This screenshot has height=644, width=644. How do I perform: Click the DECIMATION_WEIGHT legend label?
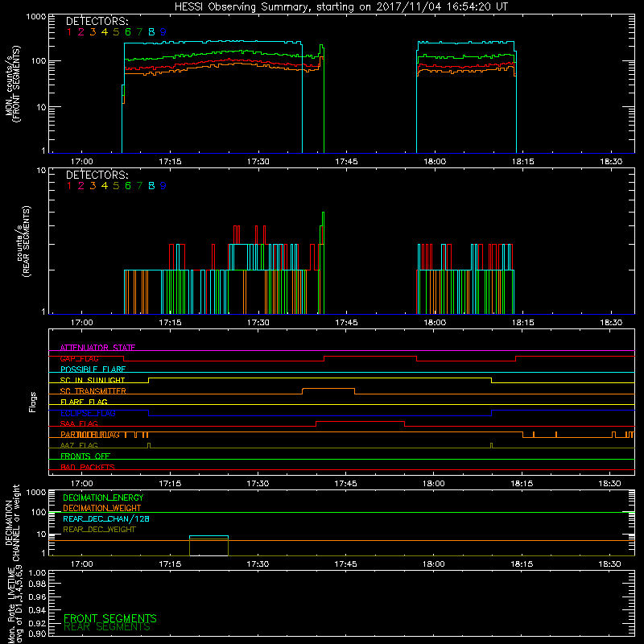(102, 508)
